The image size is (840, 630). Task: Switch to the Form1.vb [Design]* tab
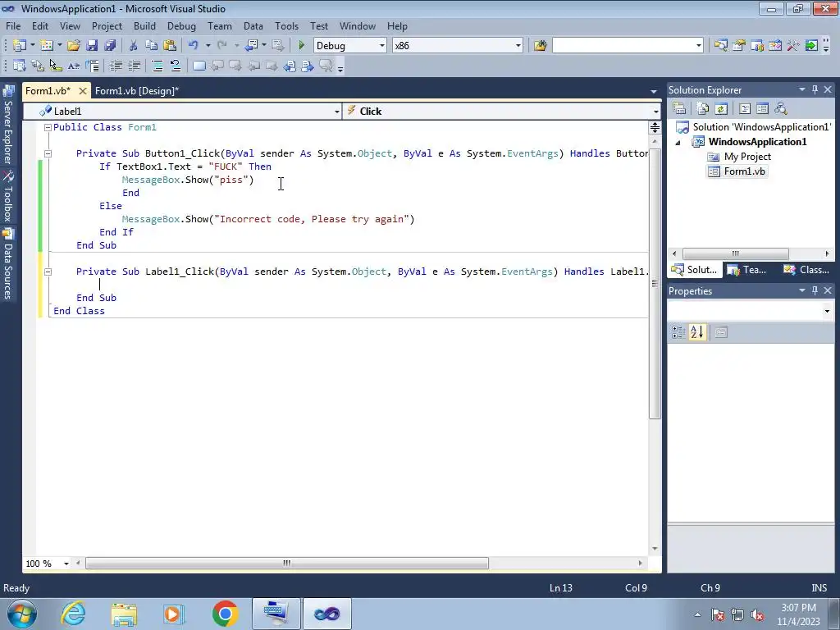tap(137, 91)
